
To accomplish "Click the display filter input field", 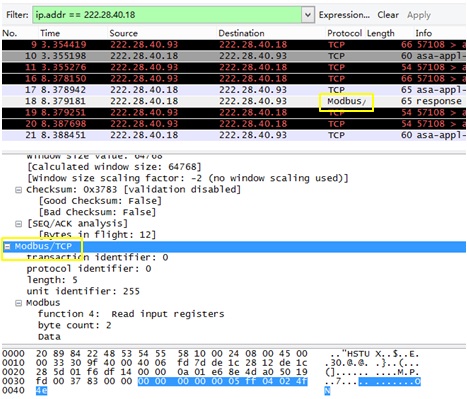I will [167, 15].
